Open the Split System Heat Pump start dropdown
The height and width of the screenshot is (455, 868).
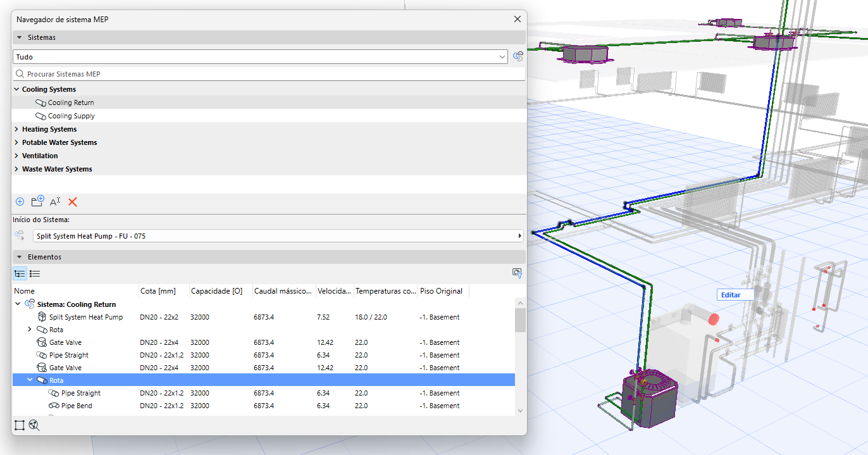click(278, 236)
